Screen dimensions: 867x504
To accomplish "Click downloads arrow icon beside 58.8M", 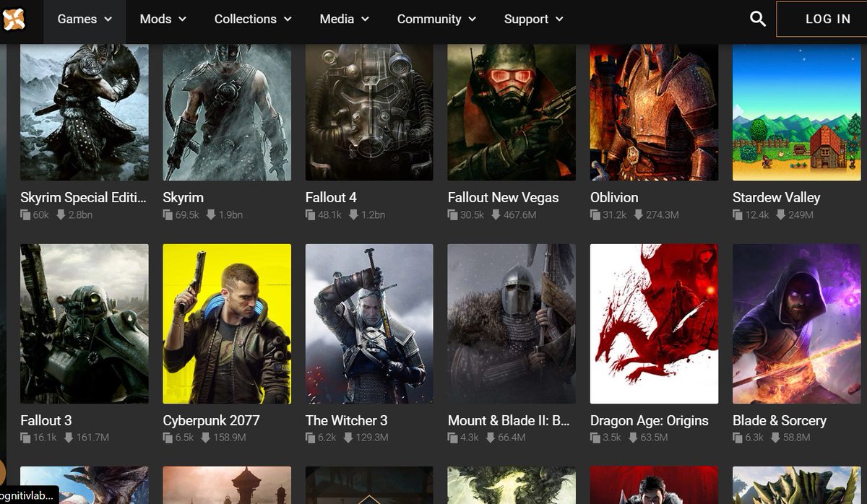I will (x=775, y=438).
